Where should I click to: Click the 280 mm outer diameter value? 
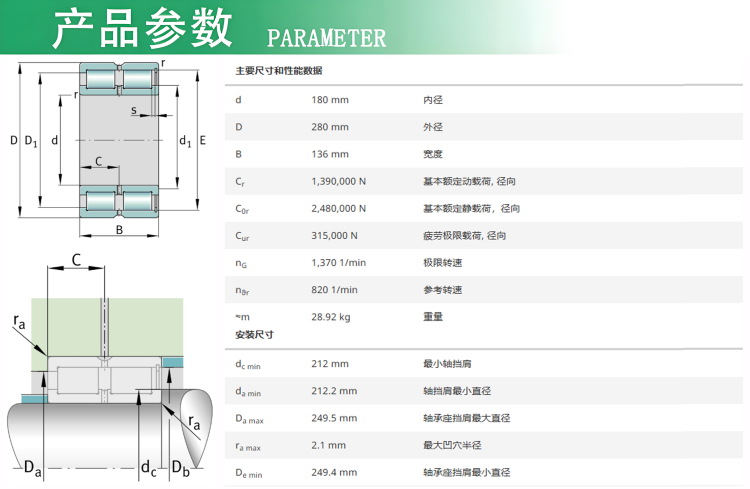coord(330,127)
